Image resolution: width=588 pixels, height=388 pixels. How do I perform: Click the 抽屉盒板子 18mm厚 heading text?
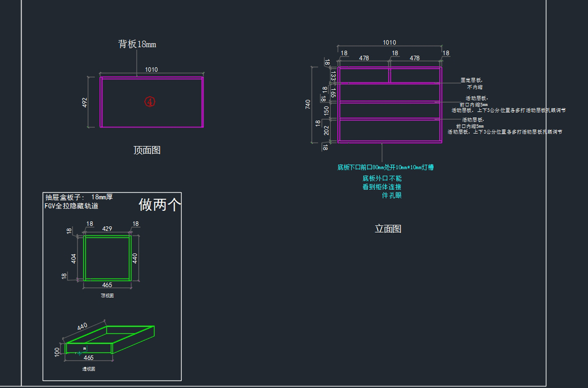(78, 197)
